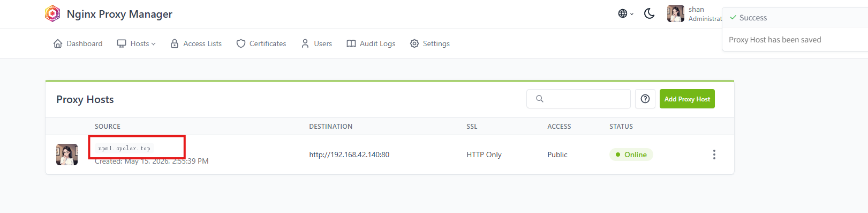Click the npm1.cpolar.top domain badge
Image resolution: width=868 pixels, height=213 pixels.
coord(124,149)
